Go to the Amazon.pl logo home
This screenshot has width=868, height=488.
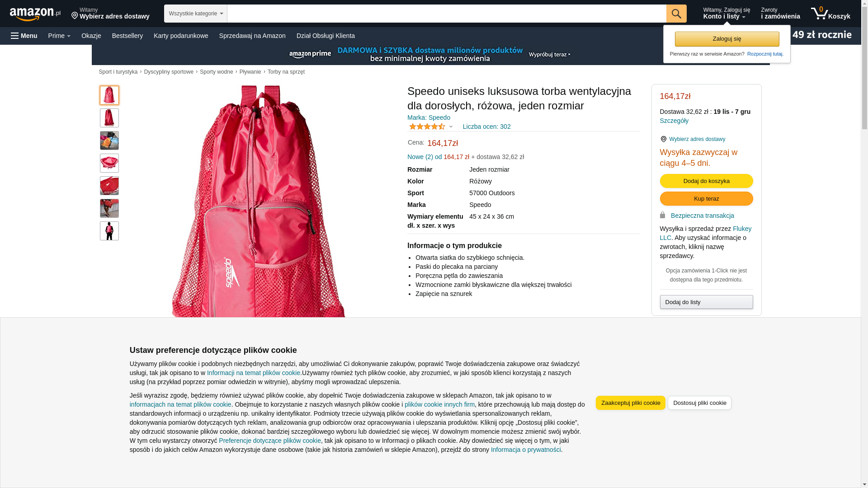pyautogui.click(x=35, y=14)
